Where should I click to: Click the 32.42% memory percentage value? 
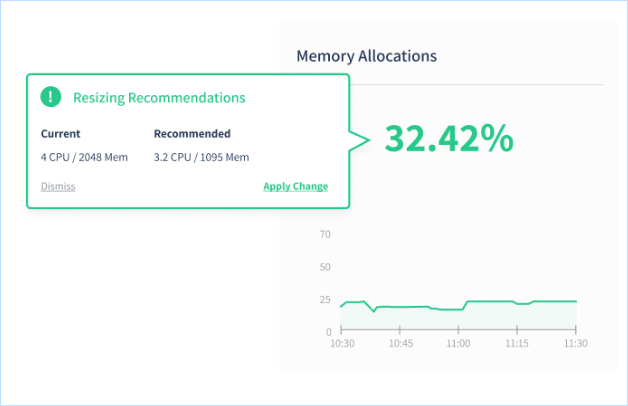point(449,139)
